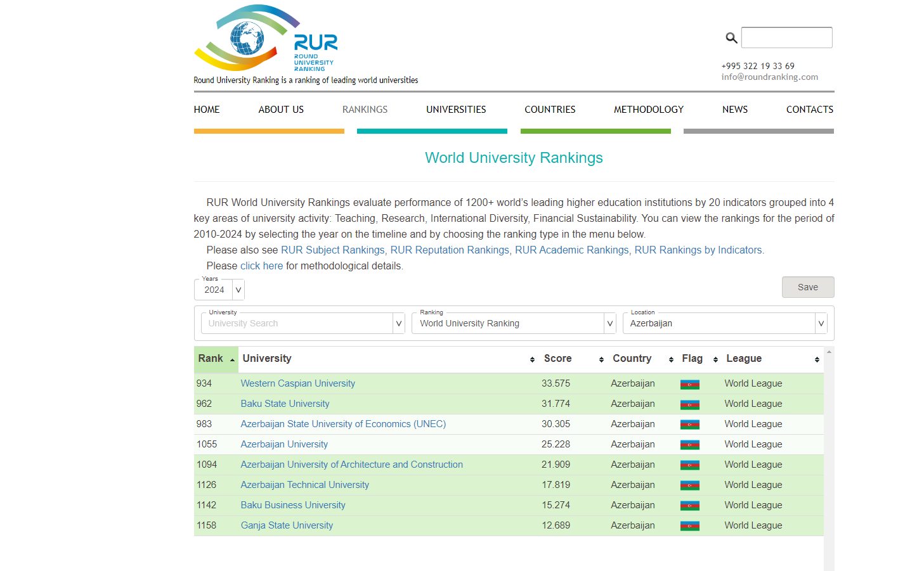Go to HOME in navigation
Screen dimensions: 924x571
(x=207, y=110)
